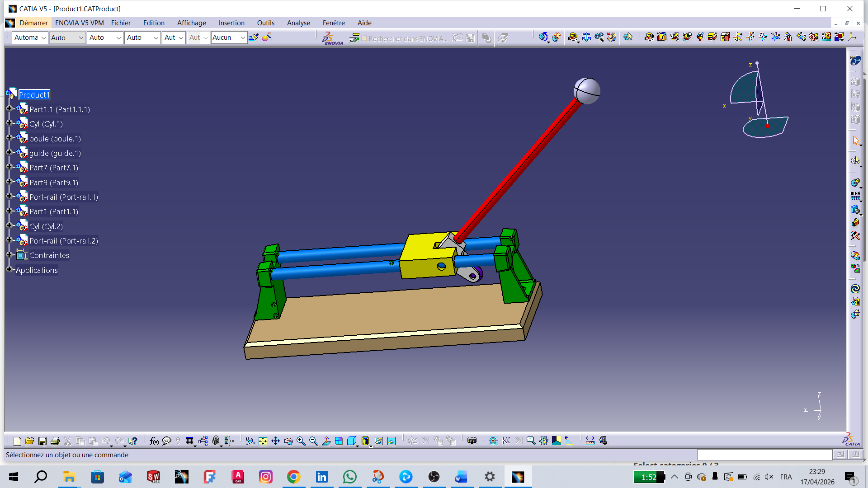Screen dimensions: 868x488
Task: Click the New document icon
Action: (x=17, y=441)
